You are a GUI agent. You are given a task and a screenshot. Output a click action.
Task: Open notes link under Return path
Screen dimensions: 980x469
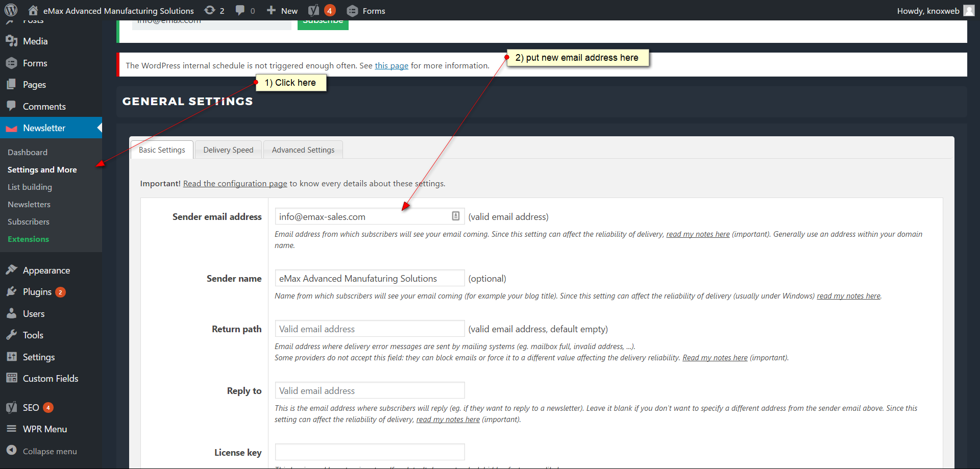715,358
